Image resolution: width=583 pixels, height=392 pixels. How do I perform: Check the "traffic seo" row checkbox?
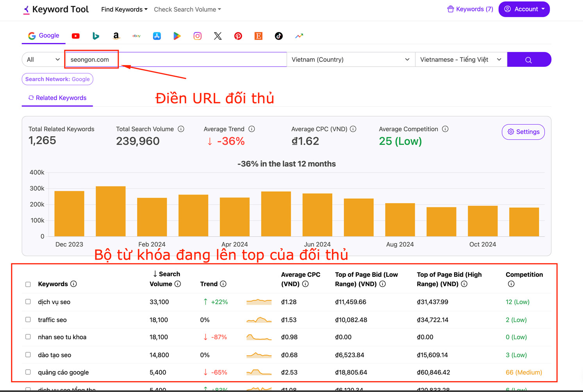(28, 319)
